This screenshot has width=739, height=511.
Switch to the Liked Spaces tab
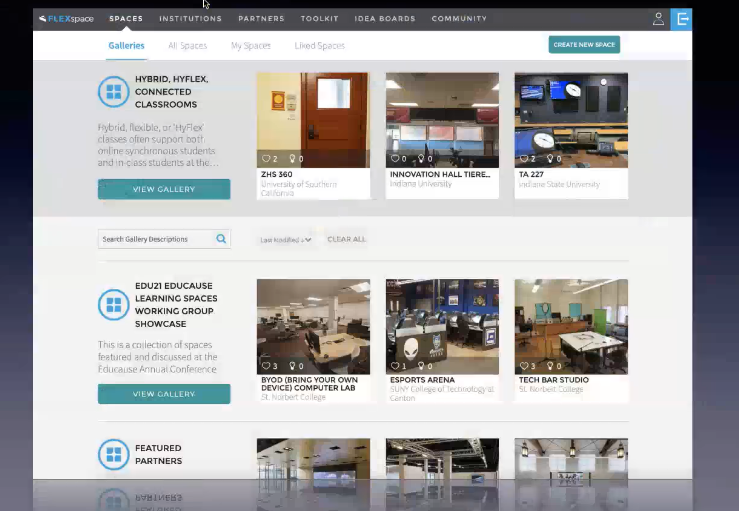point(320,46)
